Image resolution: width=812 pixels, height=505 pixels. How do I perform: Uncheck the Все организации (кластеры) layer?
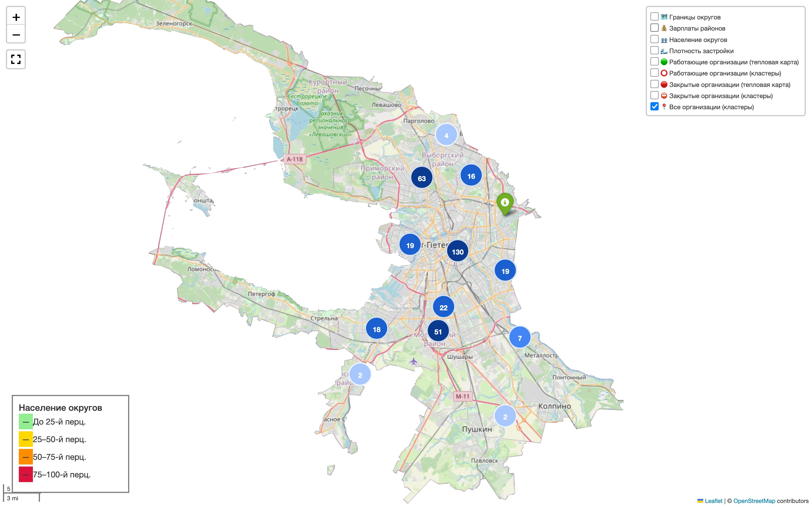654,107
